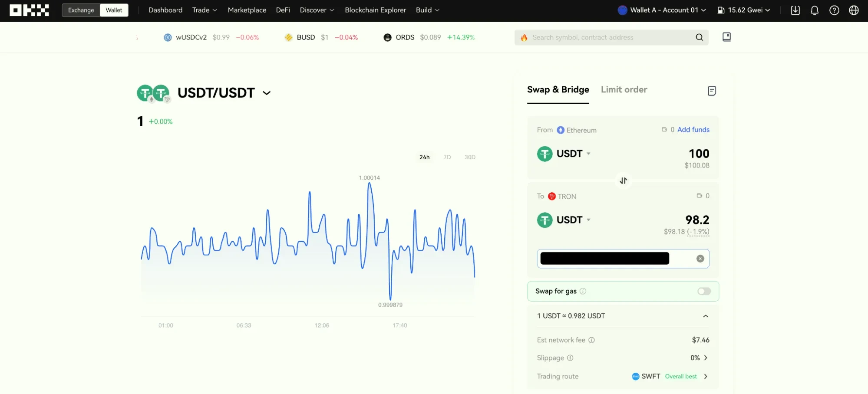Viewport: 868px width, 394px height.
Task: Click the Ethereum network icon
Action: point(561,130)
